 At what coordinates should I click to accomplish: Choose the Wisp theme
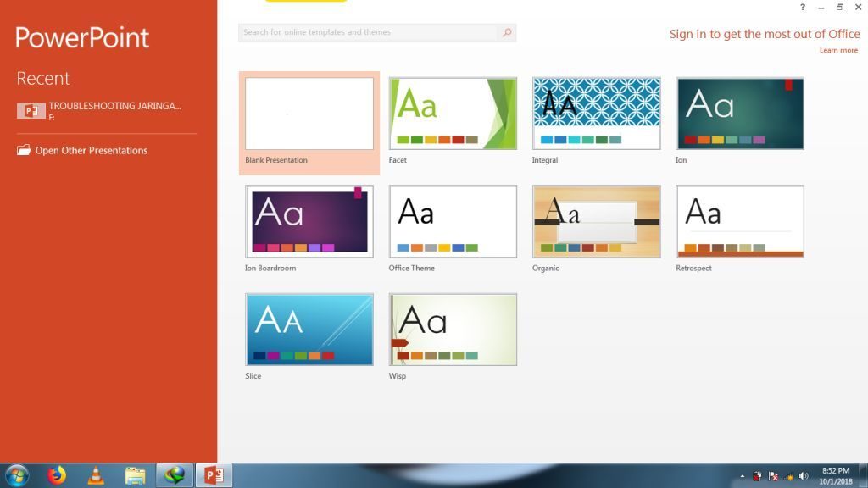(x=453, y=330)
